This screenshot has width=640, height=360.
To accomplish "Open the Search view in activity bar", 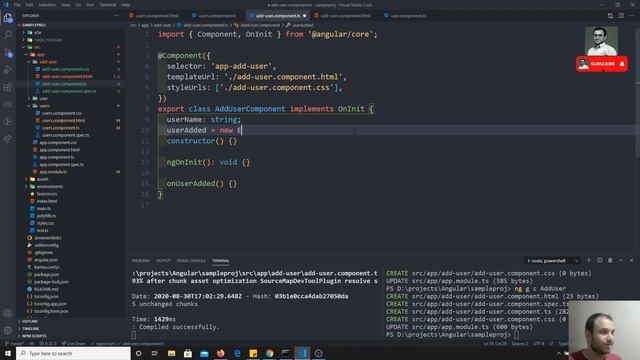I will pyautogui.click(x=8, y=35).
